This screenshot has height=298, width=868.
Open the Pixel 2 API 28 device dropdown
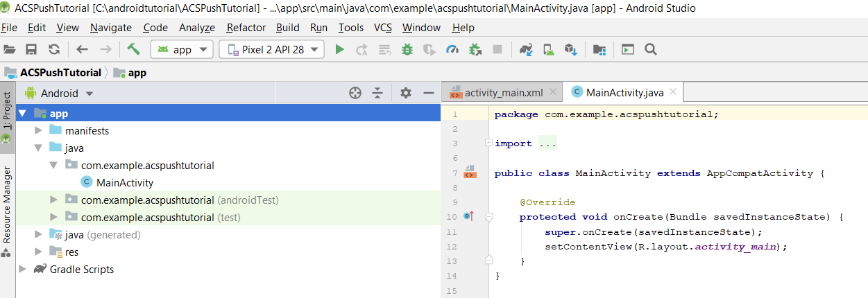[x=272, y=49]
